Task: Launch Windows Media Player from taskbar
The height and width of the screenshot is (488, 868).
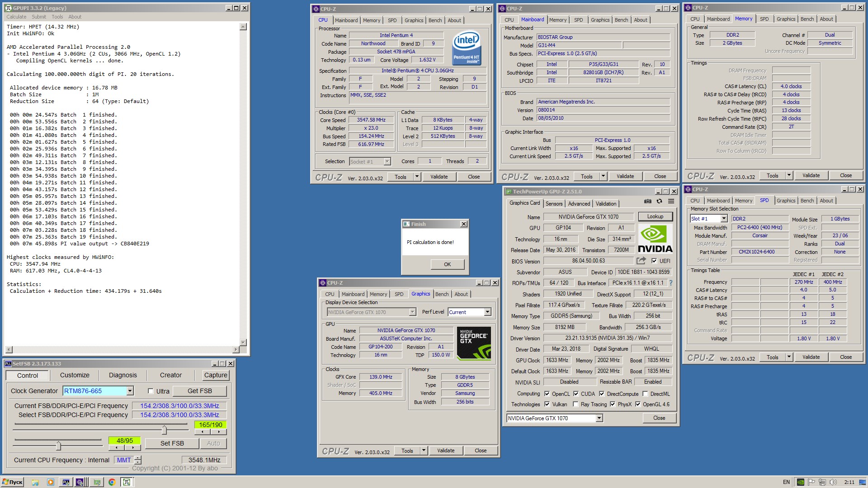Action: point(51,482)
